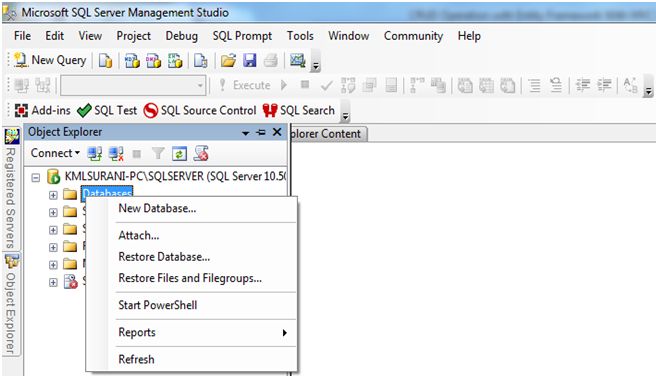Choose Restore Database... from the context menu
The width and height of the screenshot is (656, 376).
[164, 257]
